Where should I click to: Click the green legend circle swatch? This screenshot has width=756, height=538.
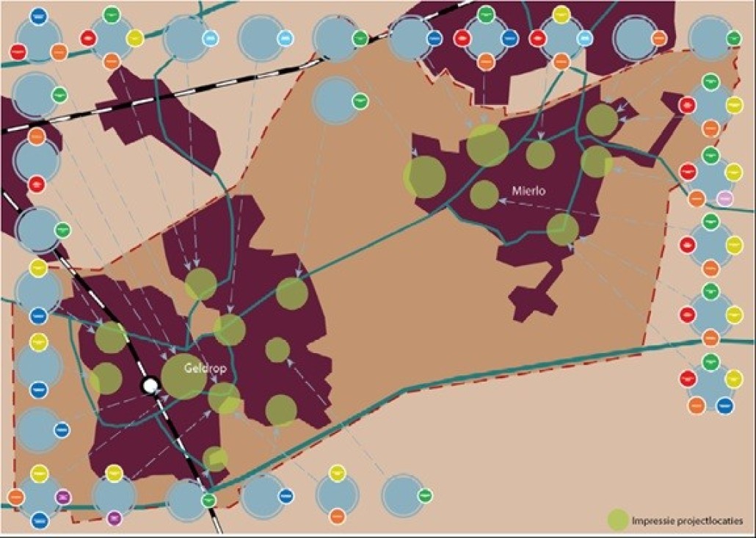pos(618,520)
